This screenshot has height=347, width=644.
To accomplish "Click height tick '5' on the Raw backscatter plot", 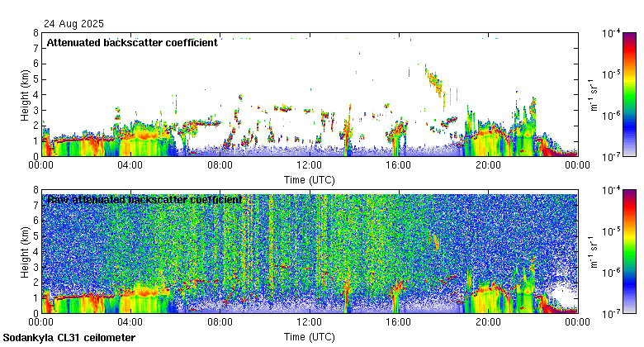I will (36, 236).
